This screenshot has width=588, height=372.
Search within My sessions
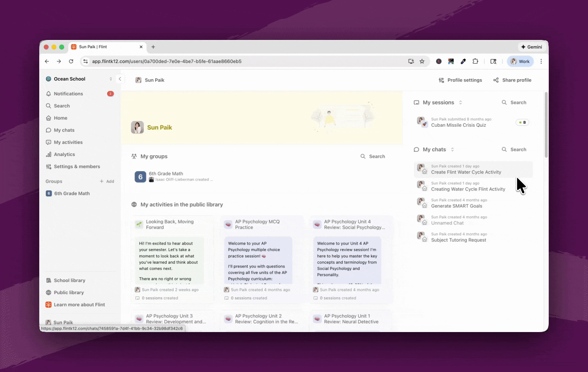[514, 102]
